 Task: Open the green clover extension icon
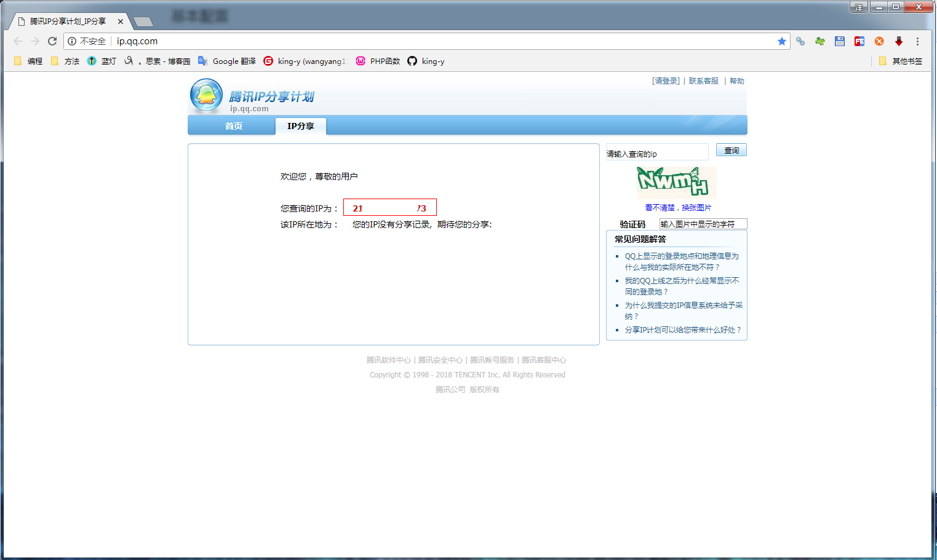coord(820,41)
